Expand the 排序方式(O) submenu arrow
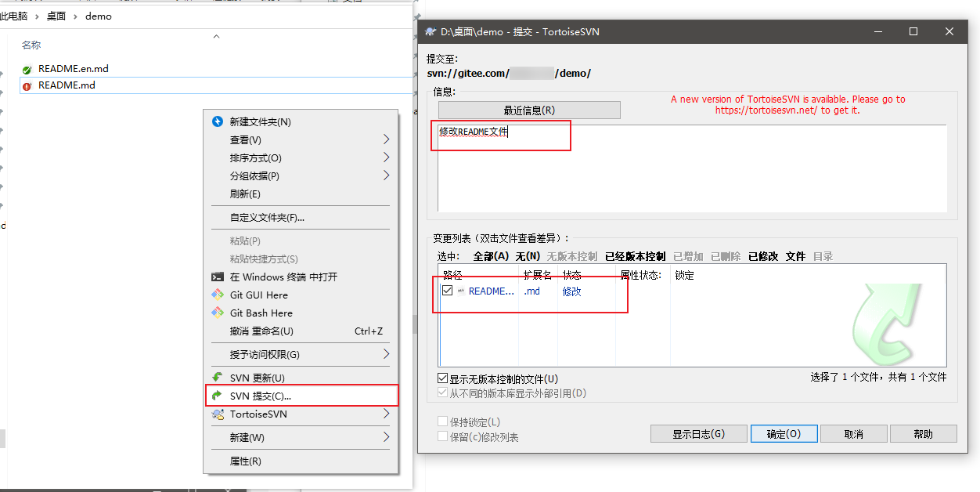Viewport: 980px width, 492px height. pos(386,157)
